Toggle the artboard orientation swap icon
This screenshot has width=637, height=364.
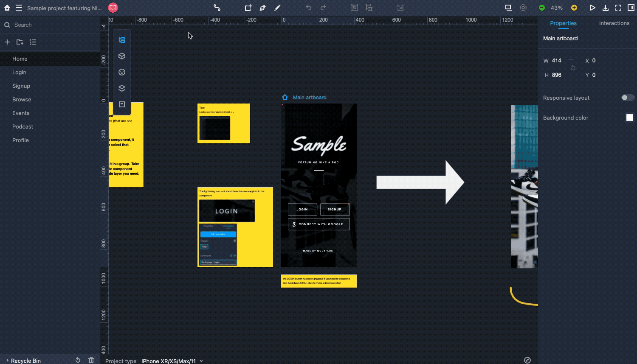(573, 68)
